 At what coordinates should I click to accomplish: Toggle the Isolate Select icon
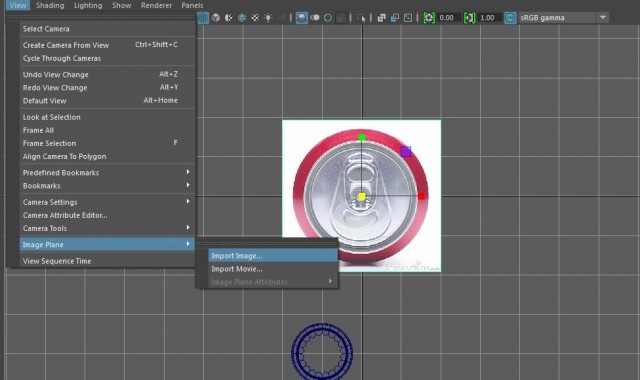[361, 18]
